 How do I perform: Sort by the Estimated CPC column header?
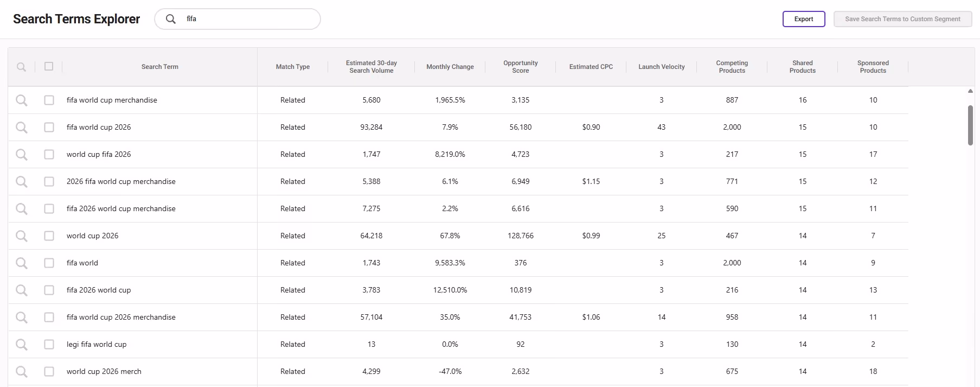coord(591,67)
